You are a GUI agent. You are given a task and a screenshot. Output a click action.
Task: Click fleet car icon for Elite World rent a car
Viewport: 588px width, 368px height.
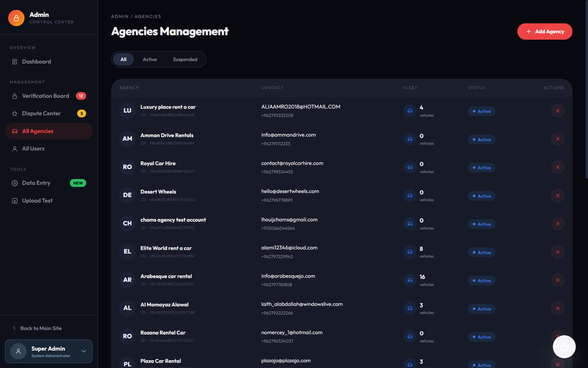click(x=410, y=252)
